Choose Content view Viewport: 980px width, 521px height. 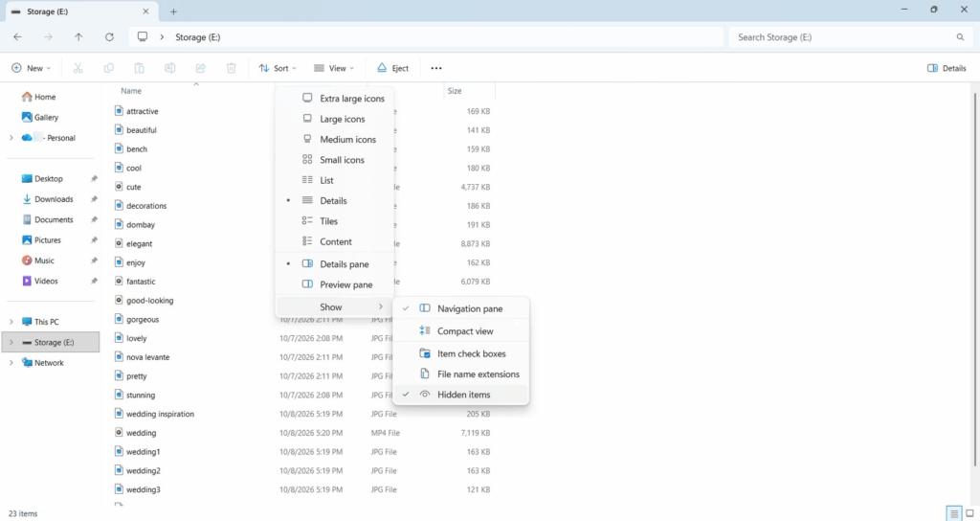[x=335, y=242]
